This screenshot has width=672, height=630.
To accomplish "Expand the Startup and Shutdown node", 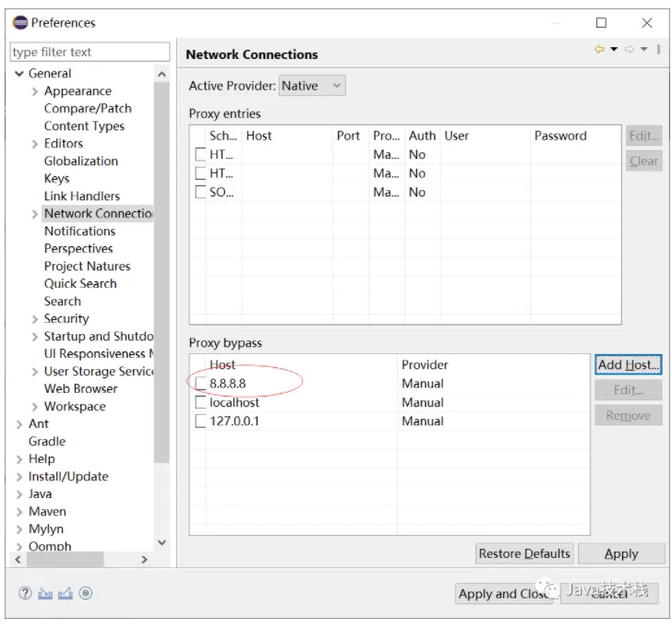I will point(35,337).
